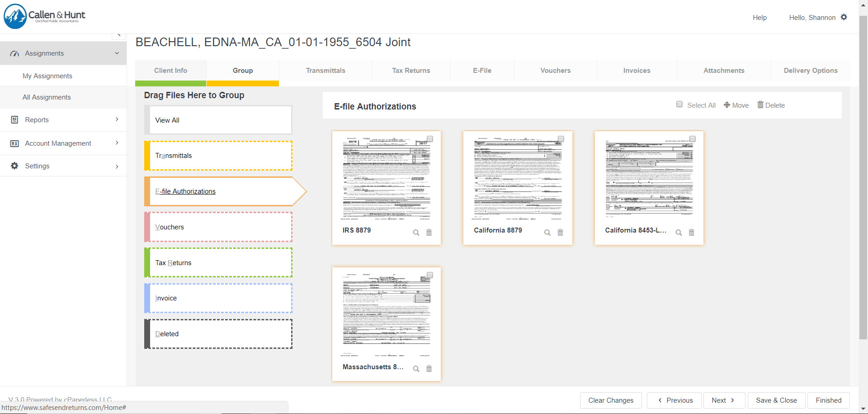Delete the California 8453-L using its trash icon

pos(691,233)
